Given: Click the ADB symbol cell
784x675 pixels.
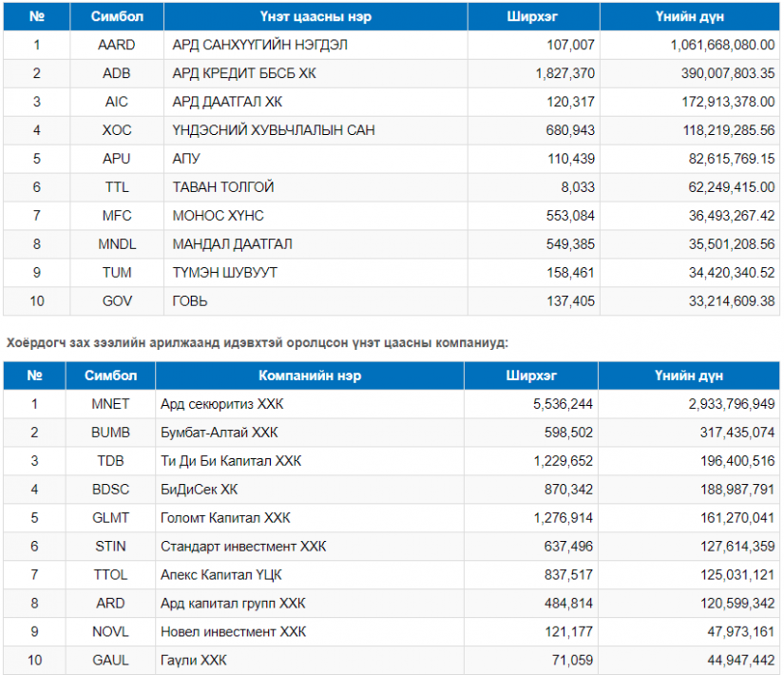Looking at the screenshot, I should (117, 73).
